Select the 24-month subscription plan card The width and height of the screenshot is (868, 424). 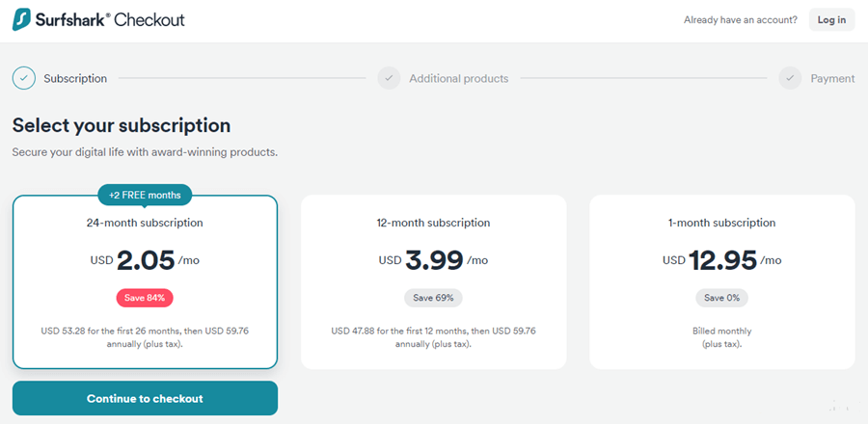coord(145,282)
